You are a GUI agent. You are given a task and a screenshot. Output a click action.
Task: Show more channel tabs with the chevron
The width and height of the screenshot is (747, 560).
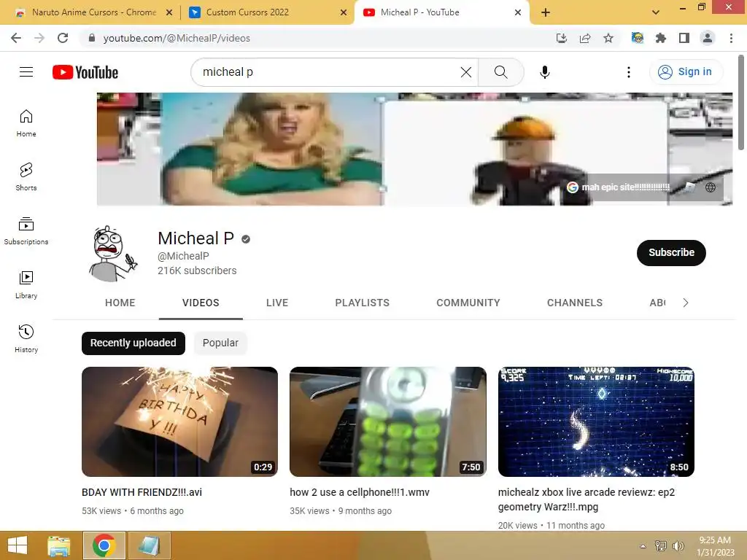tap(686, 303)
